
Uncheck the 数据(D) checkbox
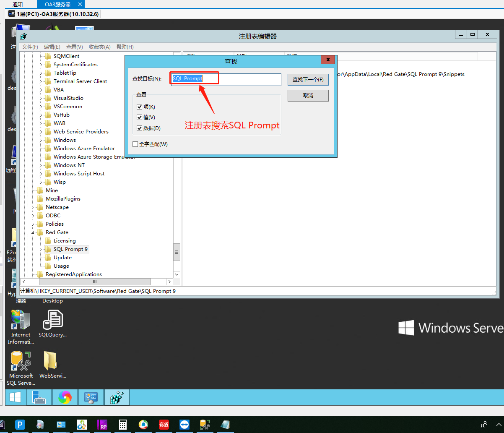[140, 128]
